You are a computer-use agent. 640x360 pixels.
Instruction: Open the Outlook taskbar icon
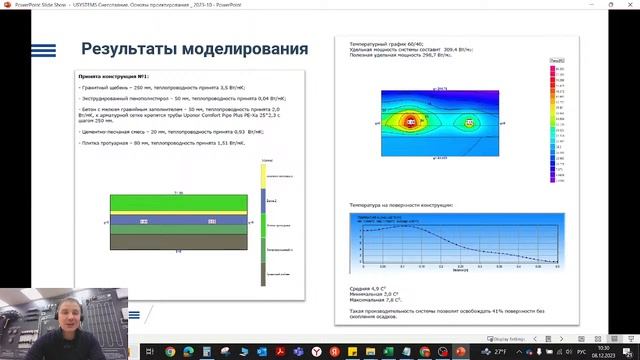pyautogui.click(x=262, y=351)
